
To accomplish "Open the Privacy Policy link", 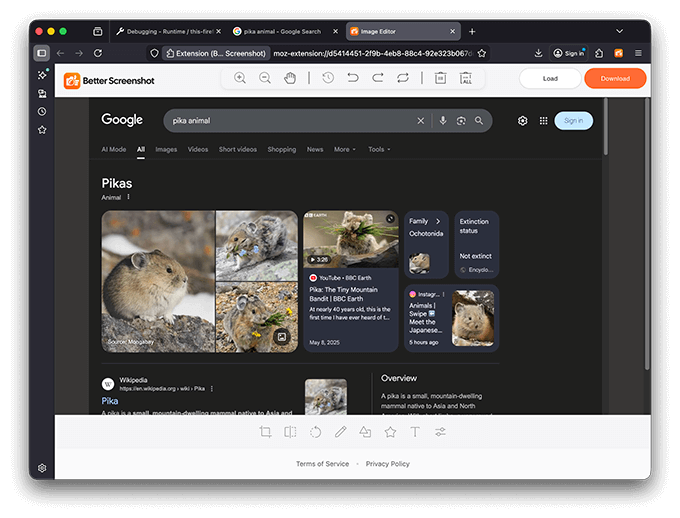I will tap(387, 464).
